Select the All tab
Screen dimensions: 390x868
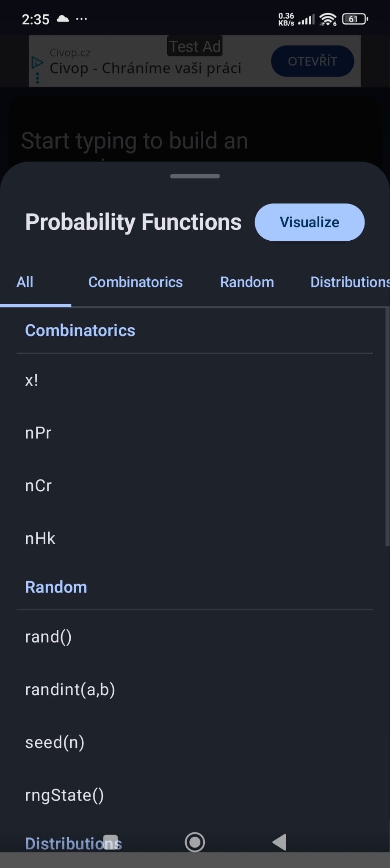[25, 282]
